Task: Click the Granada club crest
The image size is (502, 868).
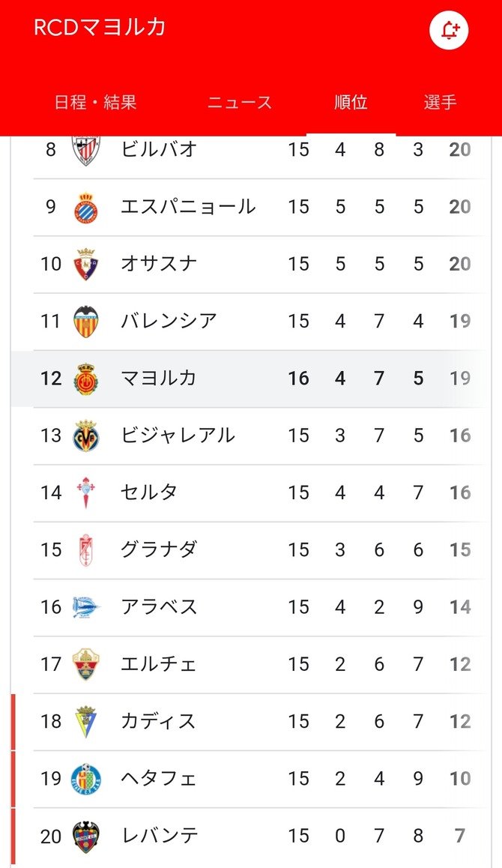Action: [85, 550]
